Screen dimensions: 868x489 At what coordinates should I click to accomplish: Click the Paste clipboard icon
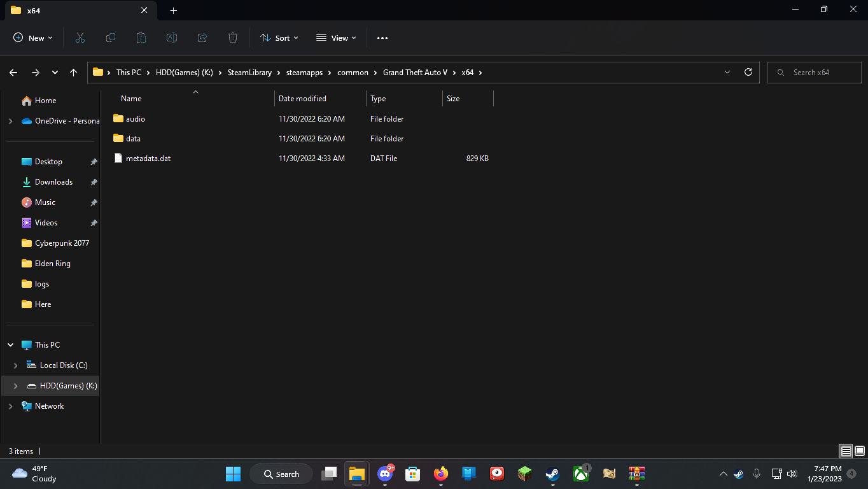[x=141, y=38]
